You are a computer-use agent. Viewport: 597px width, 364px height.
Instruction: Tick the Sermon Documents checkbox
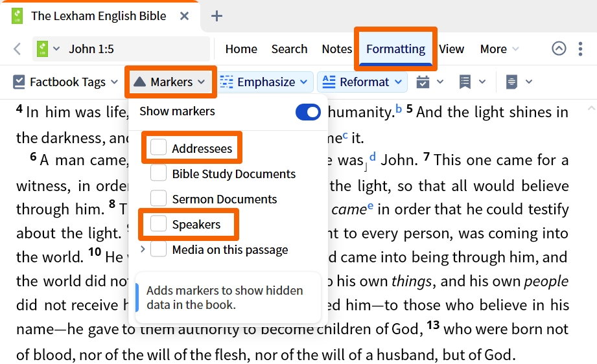coord(158,198)
